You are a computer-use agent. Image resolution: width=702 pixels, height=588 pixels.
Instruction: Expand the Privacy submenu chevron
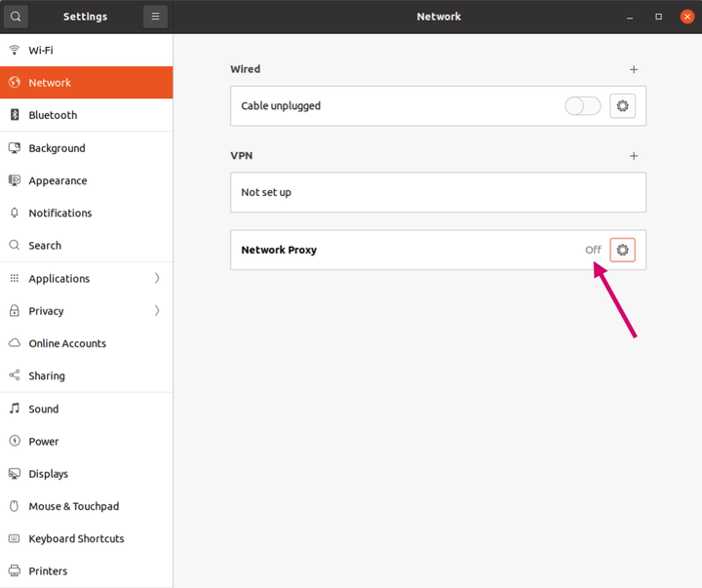coord(157,311)
